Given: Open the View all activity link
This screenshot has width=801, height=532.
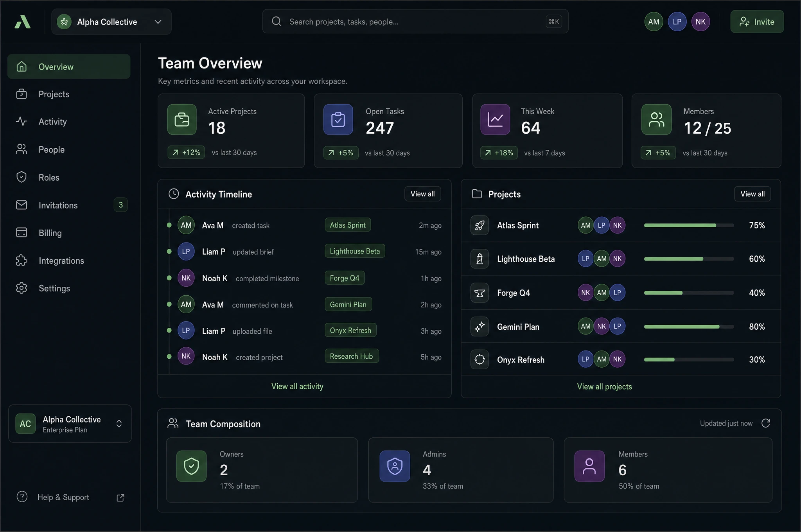Looking at the screenshot, I should (297, 386).
